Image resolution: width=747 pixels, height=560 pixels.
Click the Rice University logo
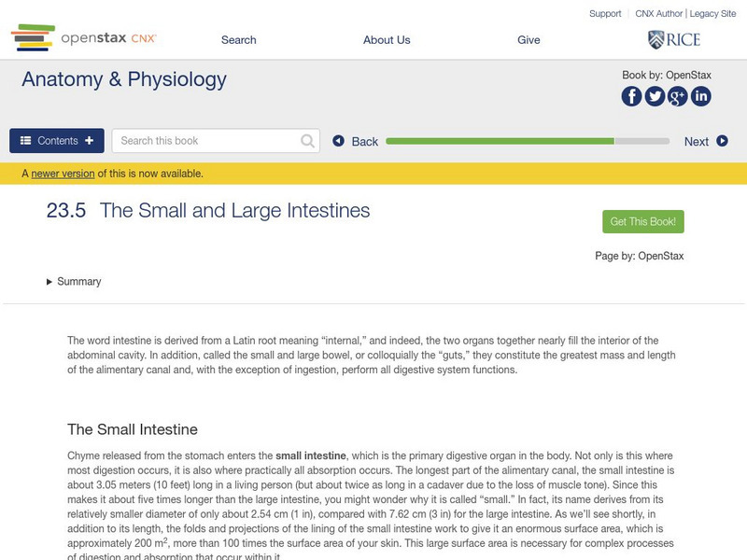tap(674, 39)
